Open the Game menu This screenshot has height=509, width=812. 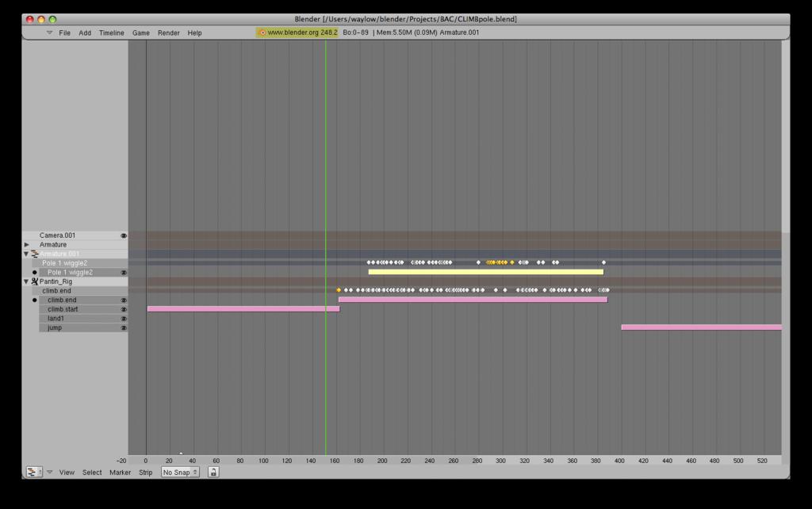click(x=141, y=33)
